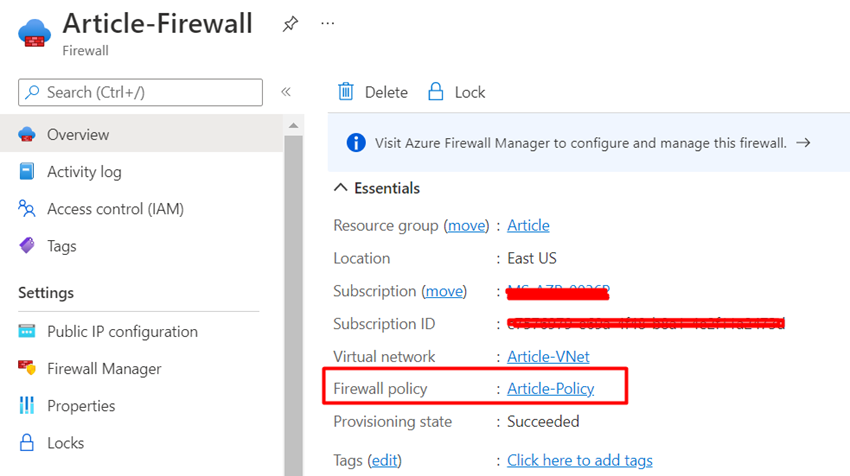
Task: Open the more options ellipsis menu
Action: click(327, 24)
